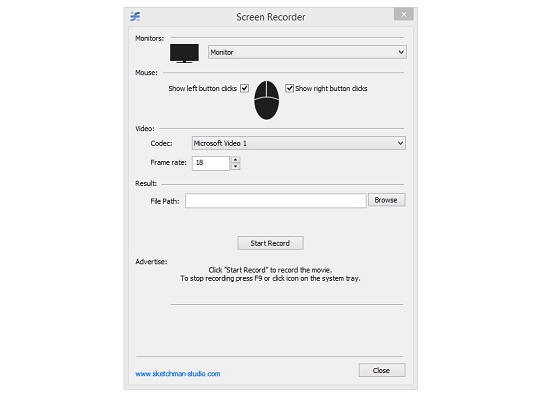Click the black monitor preview icon
This screenshot has width=550, height=403.
(x=185, y=53)
